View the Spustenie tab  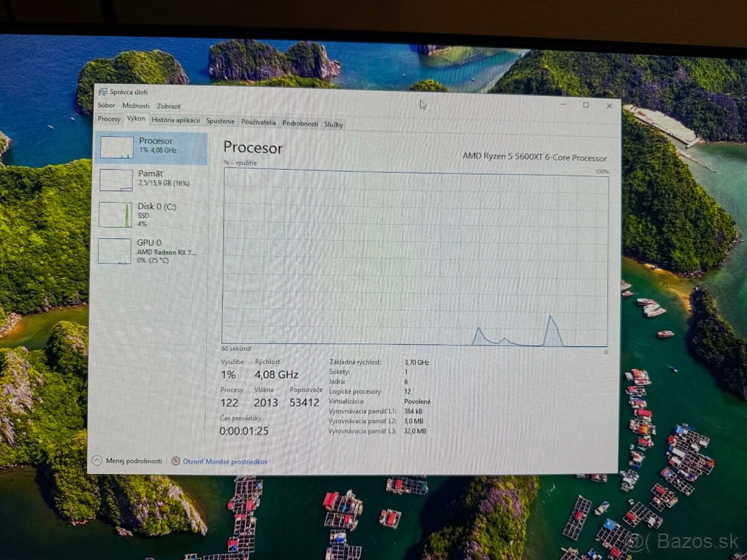[222, 121]
